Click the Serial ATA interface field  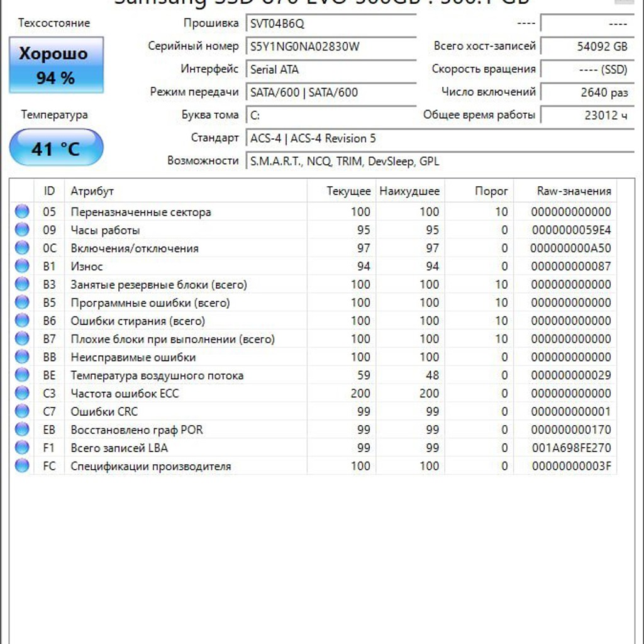point(331,69)
